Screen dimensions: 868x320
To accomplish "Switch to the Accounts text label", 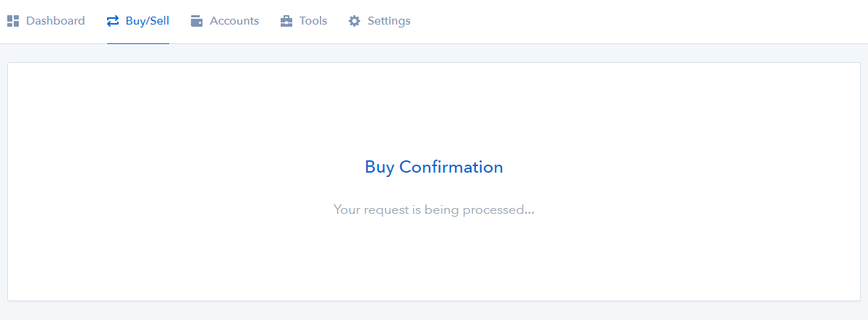I will [234, 21].
